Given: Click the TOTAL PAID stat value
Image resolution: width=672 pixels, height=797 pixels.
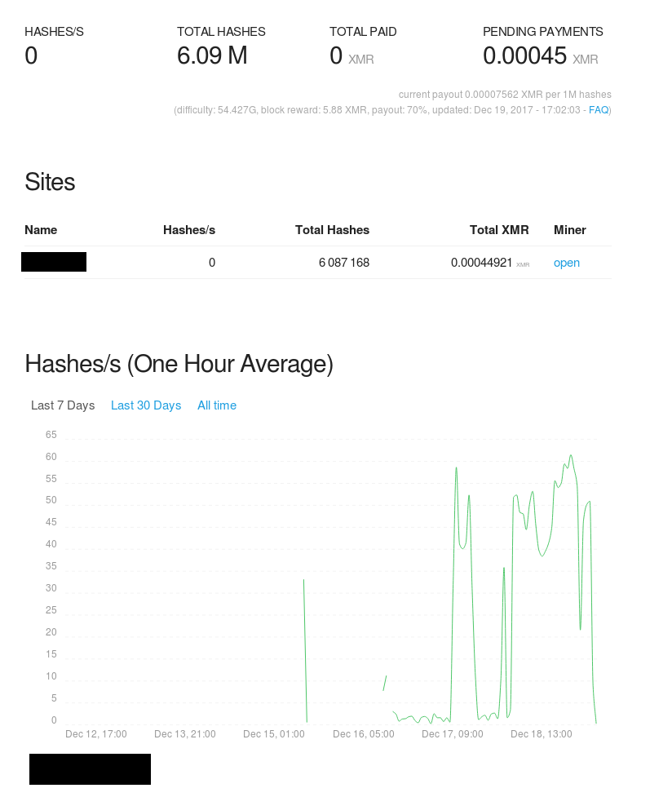Looking at the screenshot, I should (x=336, y=55).
